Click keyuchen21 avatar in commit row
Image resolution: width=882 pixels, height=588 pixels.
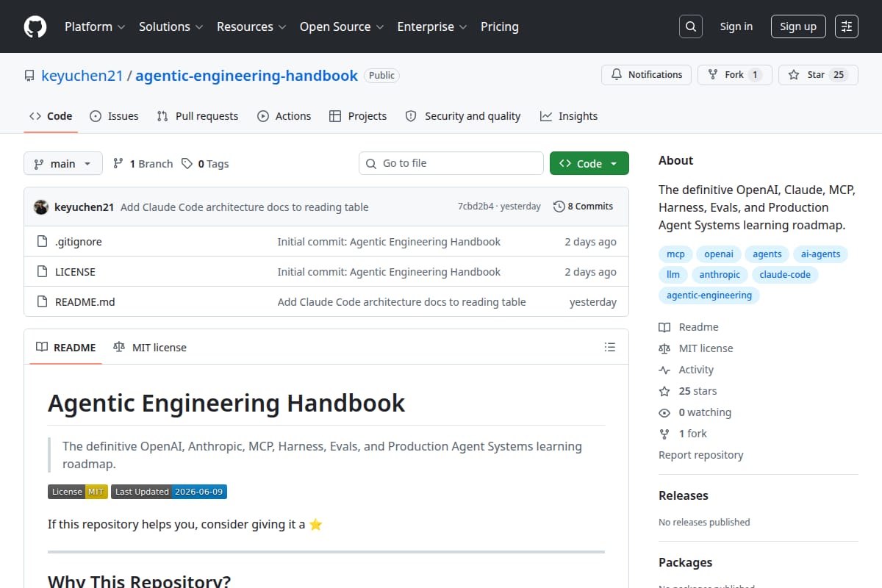[41, 207]
